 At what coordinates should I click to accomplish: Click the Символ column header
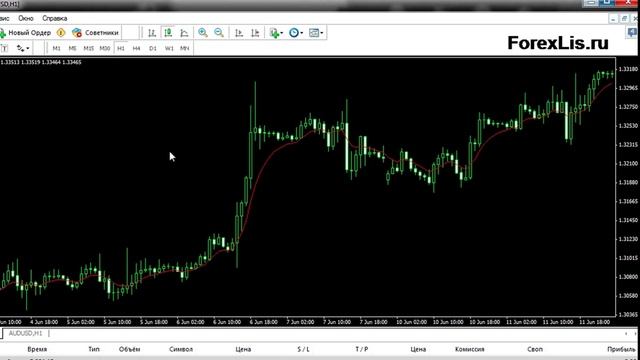click(x=181, y=349)
